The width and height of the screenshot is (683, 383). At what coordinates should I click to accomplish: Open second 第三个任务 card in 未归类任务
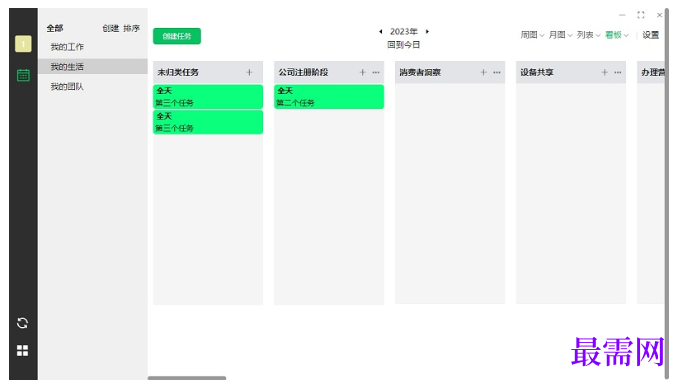point(208,122)
